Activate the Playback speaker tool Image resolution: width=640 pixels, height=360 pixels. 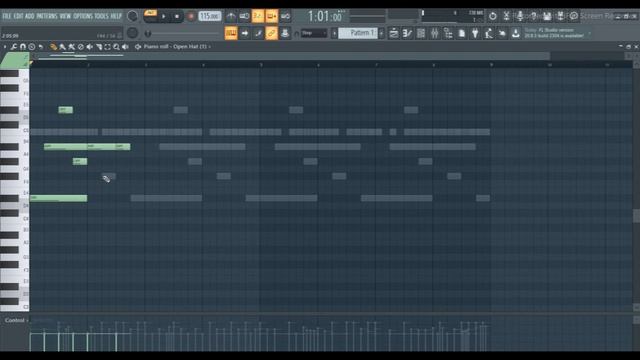click(125, 47)
